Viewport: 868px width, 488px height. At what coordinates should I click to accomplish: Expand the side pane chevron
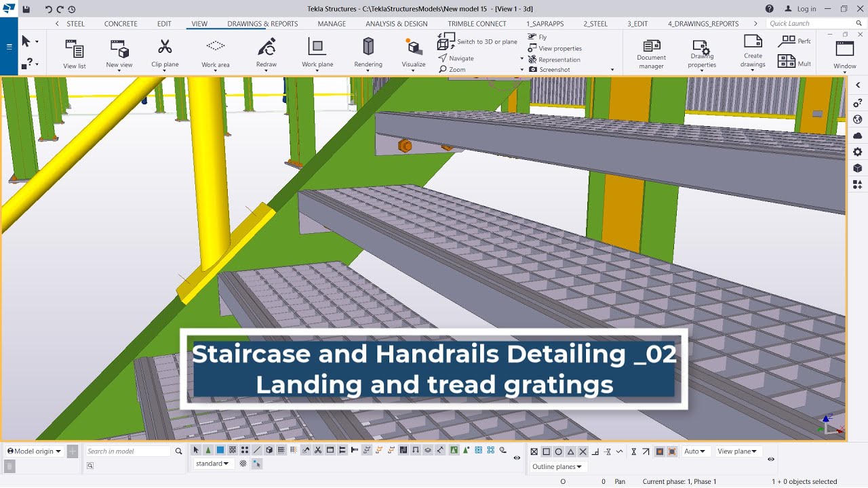coord(858,85)
